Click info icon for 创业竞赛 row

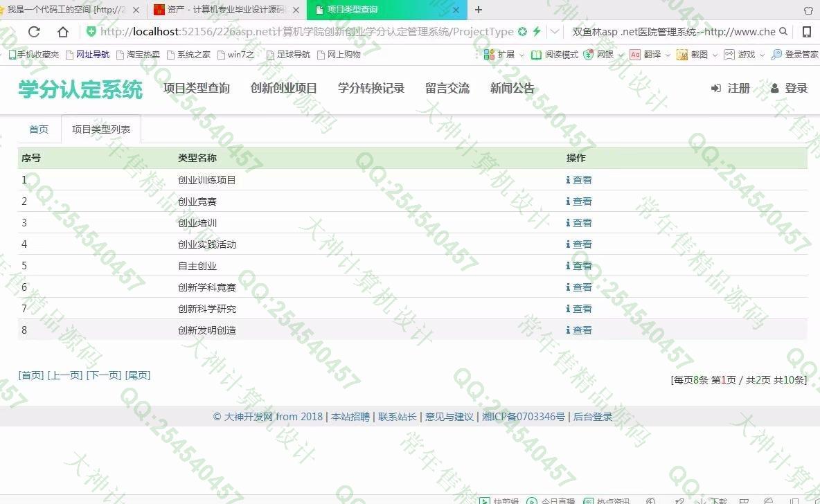click(568, 201)
